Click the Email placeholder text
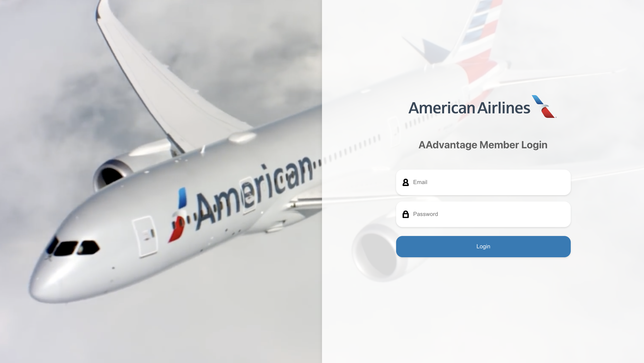Screen dimensions: 644x363 420,182
